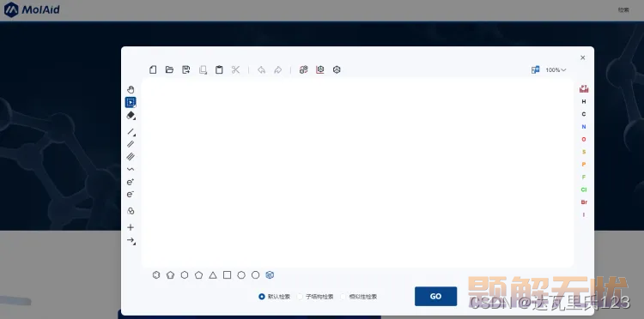Insert a benzene ring template
Viewport: 644px width, 319px height.
tap(156, 275)
